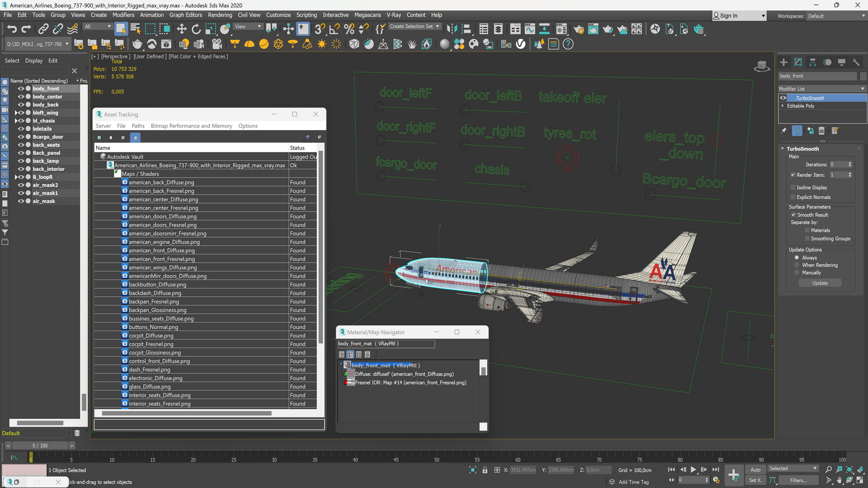This screenshot has width=868, height=488.
Task: Toggle selection lock padlock icon
Action: pos(485,470)
